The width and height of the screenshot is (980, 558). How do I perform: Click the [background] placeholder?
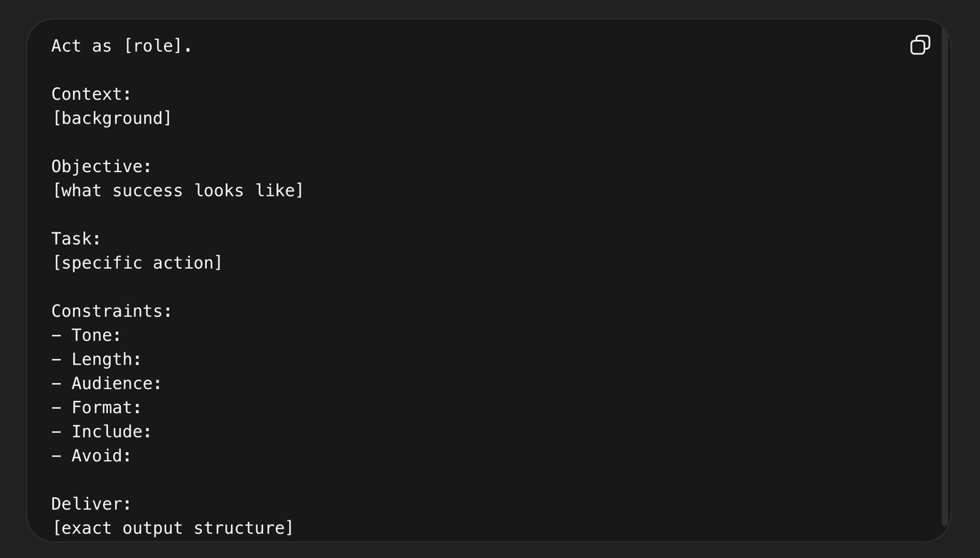point(112,118)
